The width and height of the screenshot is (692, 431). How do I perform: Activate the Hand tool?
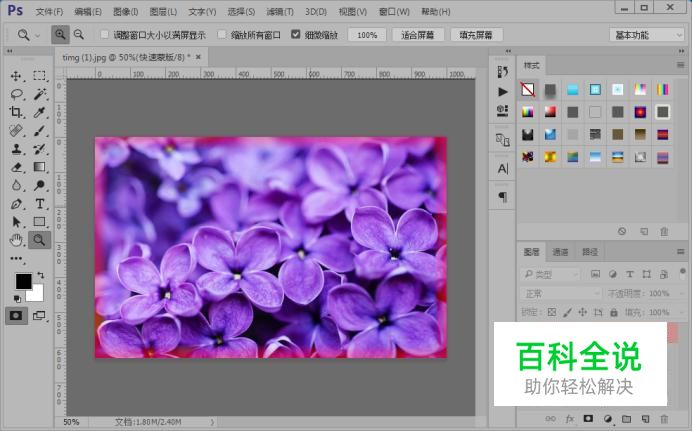16,240
